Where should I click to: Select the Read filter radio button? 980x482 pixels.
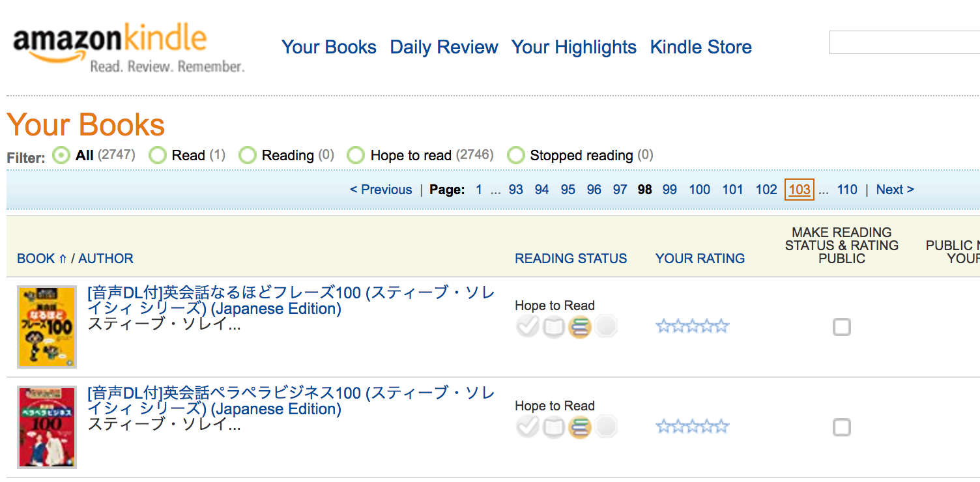[x=158, y=155]
